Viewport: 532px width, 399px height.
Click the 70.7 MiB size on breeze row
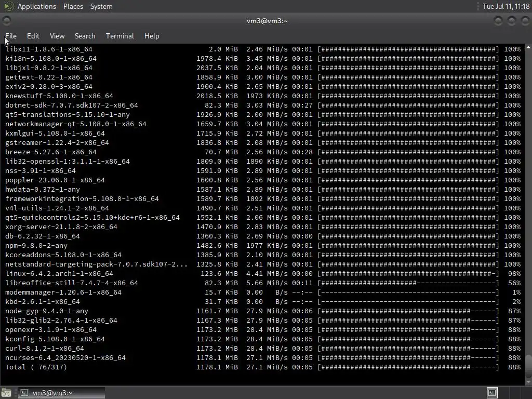221,152
